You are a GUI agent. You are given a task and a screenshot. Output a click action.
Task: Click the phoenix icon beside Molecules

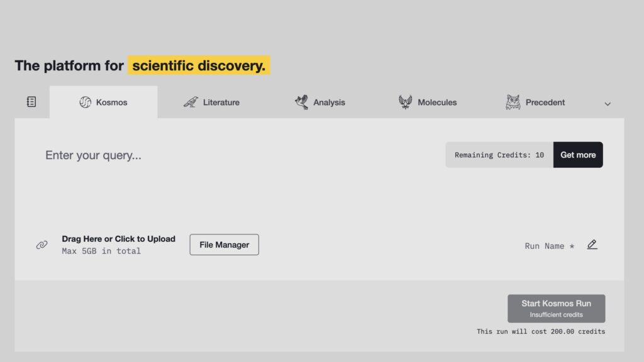tap(406, 102)
